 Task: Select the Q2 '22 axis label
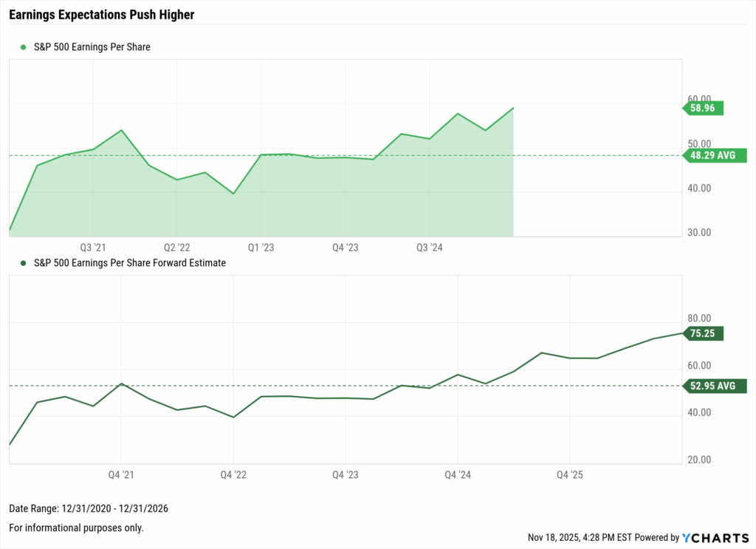(x=177, y=248)
